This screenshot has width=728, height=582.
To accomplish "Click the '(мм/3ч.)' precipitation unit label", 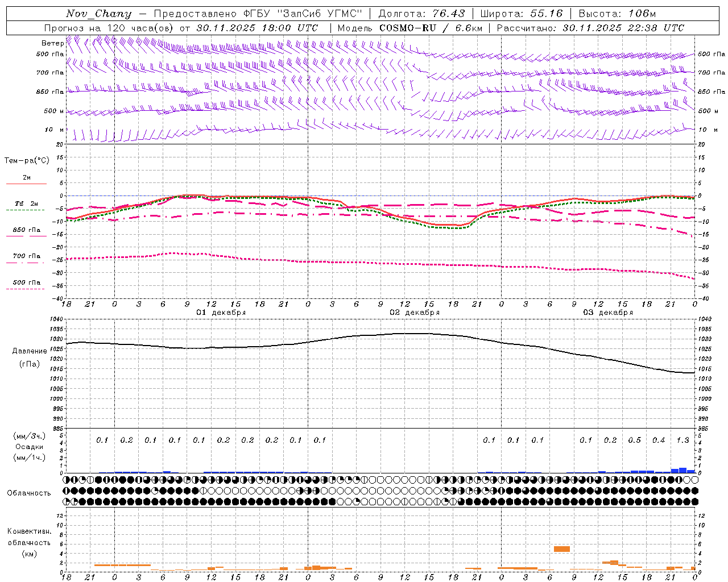I will coord(30,436).
